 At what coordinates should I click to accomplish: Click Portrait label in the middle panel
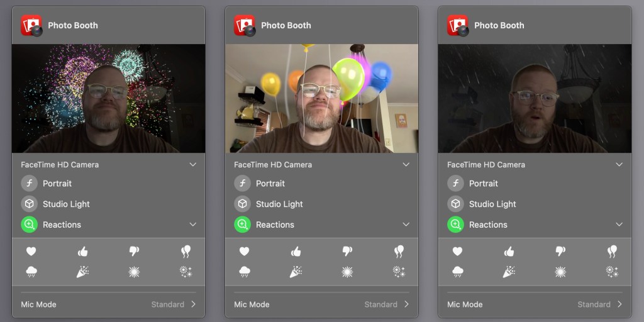tap(270, 184)
